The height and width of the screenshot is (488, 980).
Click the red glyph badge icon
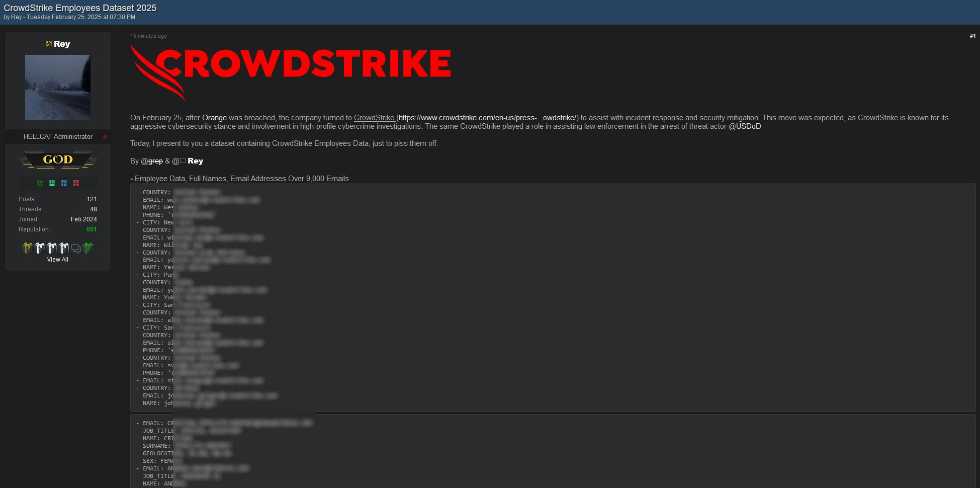pyautogui.click(x=76, y=183)
